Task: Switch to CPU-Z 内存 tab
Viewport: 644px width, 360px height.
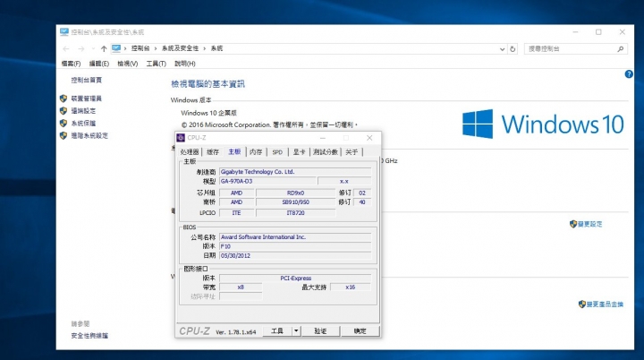Action: click(256, 152)
